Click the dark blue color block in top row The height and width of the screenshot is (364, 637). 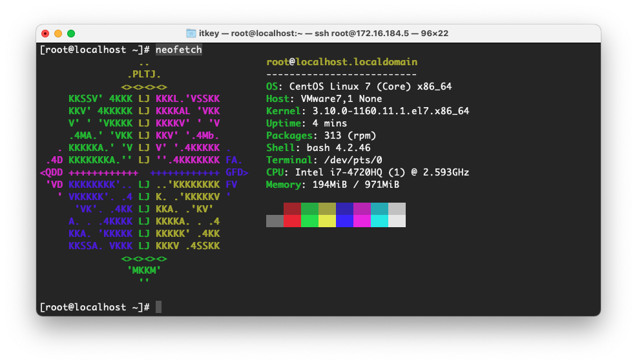tap(344, 208)
